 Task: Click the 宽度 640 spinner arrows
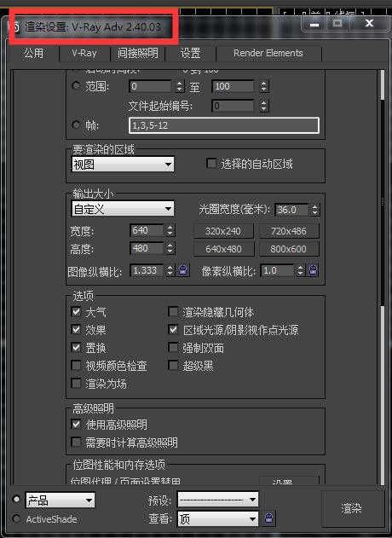(170, 230)
